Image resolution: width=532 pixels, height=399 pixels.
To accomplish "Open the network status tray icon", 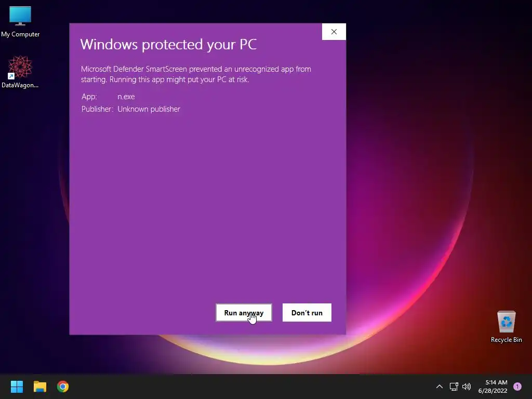I will tap(454, 387).
